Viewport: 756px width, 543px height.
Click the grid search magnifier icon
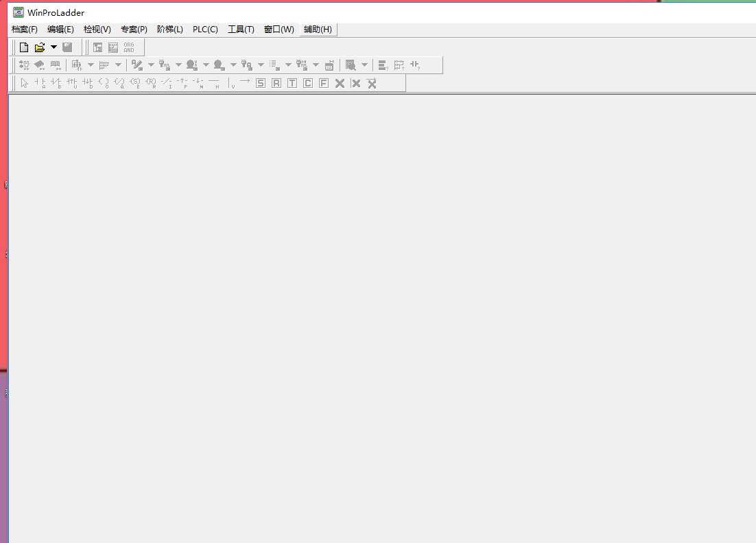(x=351, y=65)
